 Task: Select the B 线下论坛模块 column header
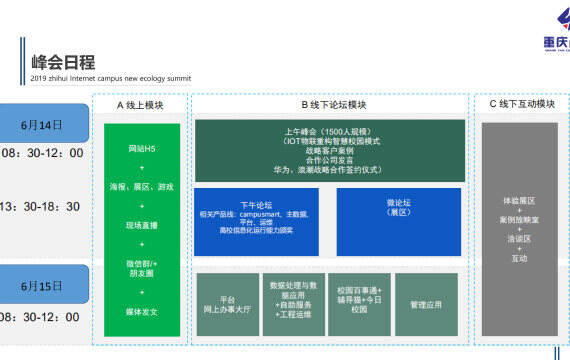(x=334, y=105)
